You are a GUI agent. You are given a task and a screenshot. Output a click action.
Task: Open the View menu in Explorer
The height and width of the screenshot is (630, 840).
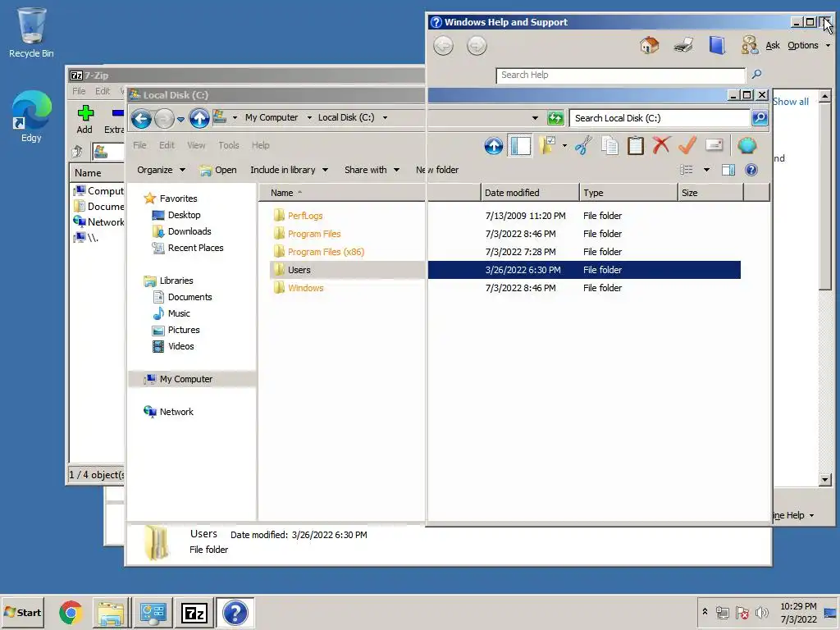click(x=196, y=145)
